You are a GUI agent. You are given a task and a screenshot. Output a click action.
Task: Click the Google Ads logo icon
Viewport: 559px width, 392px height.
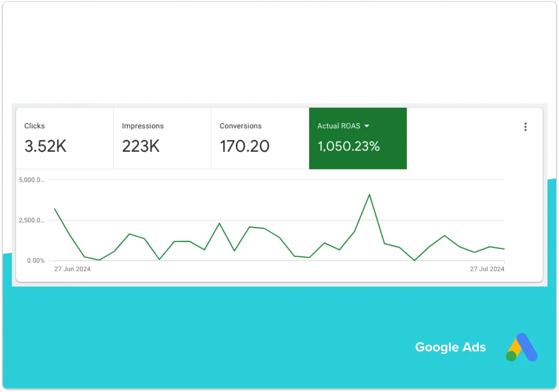point(522,347)
